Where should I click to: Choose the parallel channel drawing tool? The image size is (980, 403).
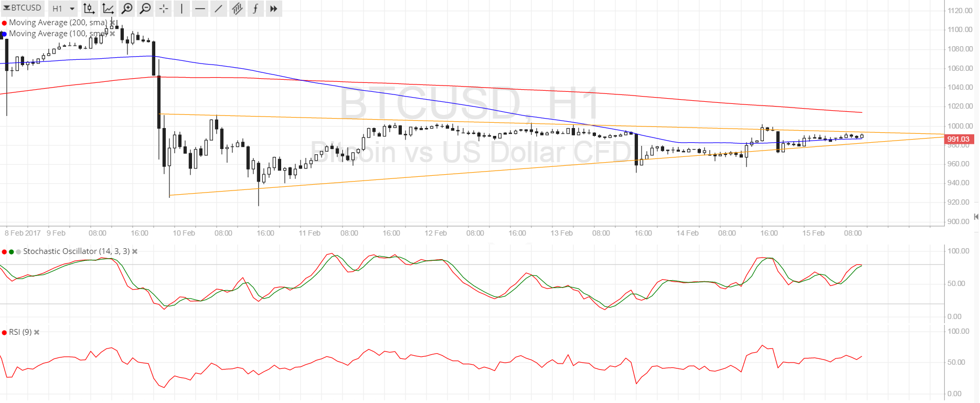click(x=237, y=8)
